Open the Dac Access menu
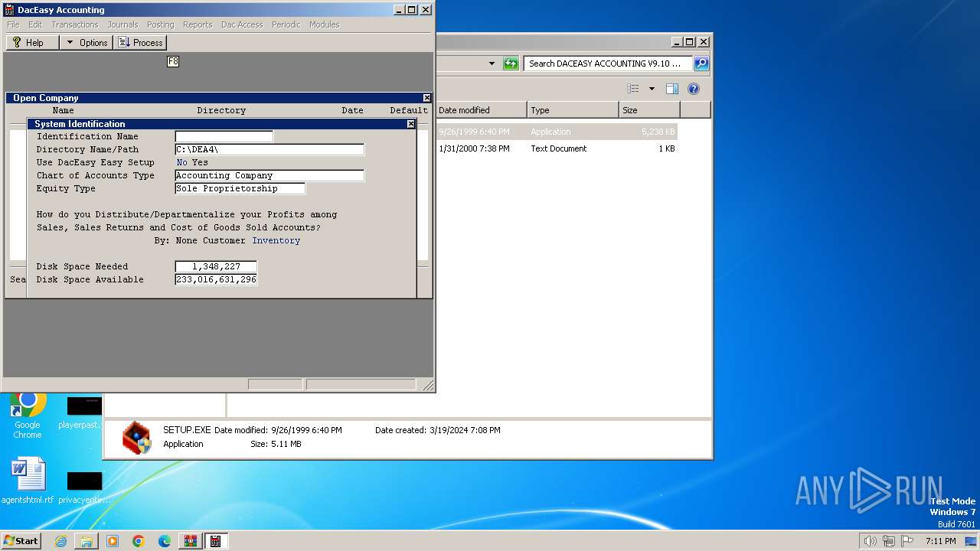 [x=242, y=24]
